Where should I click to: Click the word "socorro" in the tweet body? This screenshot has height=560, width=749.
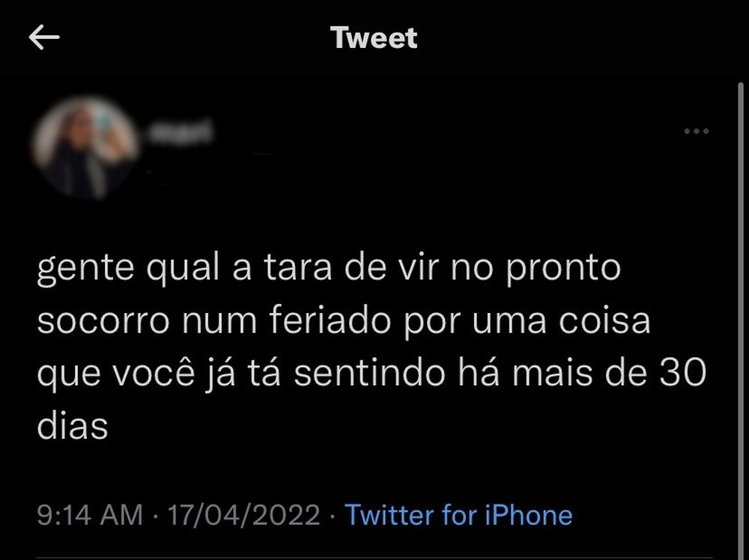point(103,321)
